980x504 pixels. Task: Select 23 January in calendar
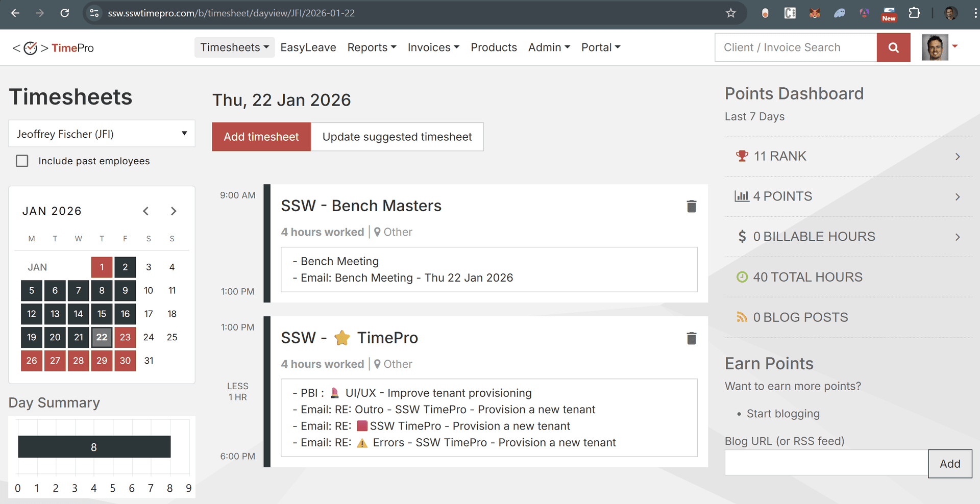click(125, 337)
